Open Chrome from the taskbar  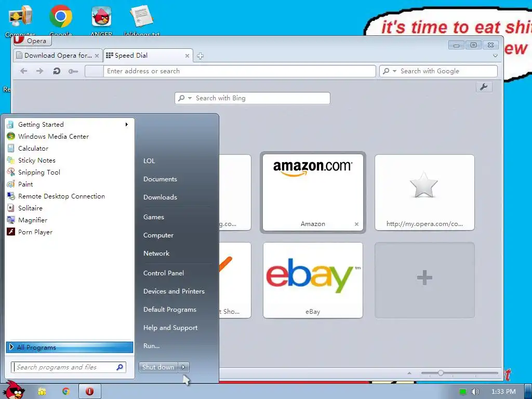click(65, 392)
